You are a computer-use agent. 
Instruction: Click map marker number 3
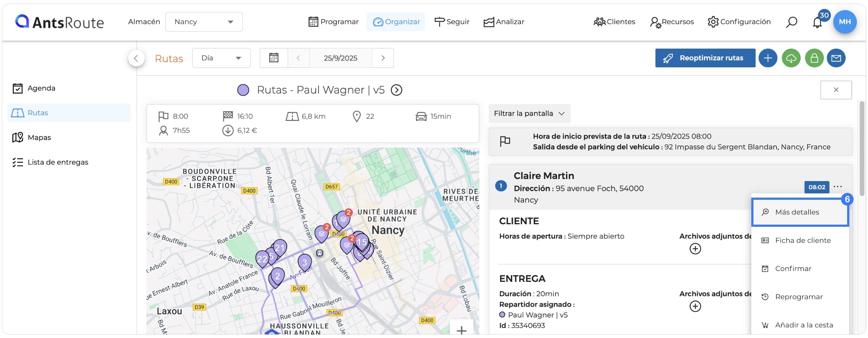[x=305, y=262]
